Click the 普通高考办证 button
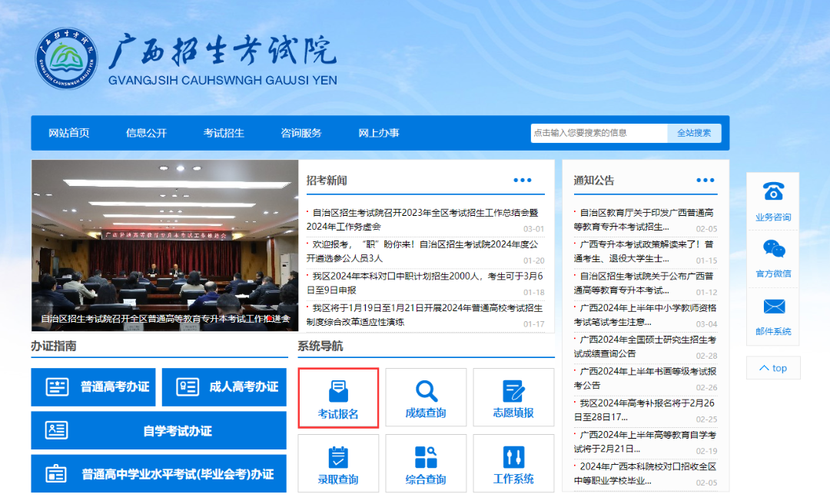This screenshot has height=504, width=830. click(95, 387)
